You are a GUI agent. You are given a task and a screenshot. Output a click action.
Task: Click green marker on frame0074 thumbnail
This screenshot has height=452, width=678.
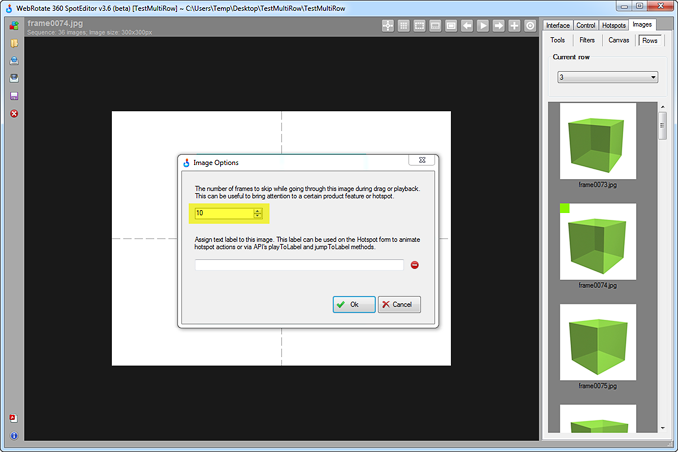coord(565,208)
